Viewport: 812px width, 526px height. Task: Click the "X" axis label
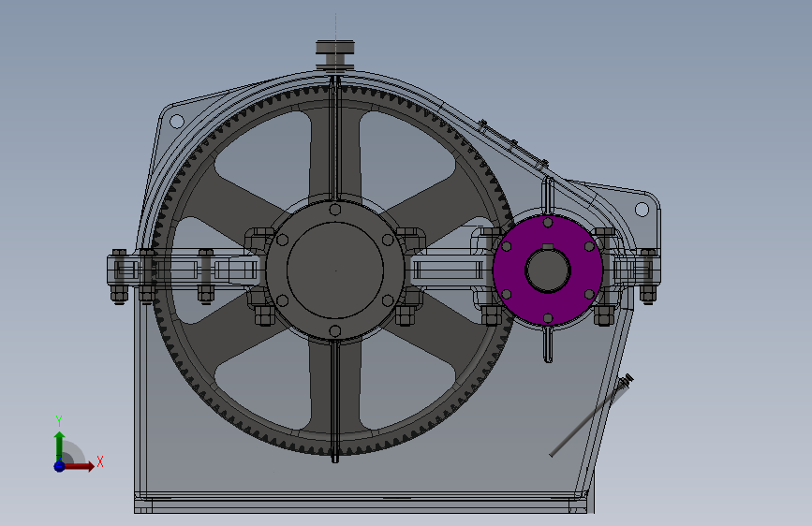coord(100,461)
